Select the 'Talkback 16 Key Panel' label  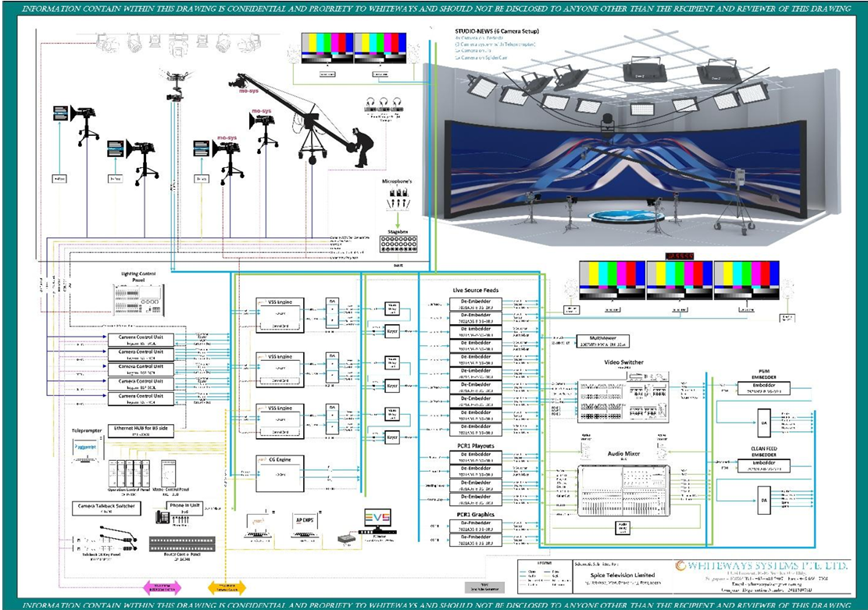tap(102, 554)
